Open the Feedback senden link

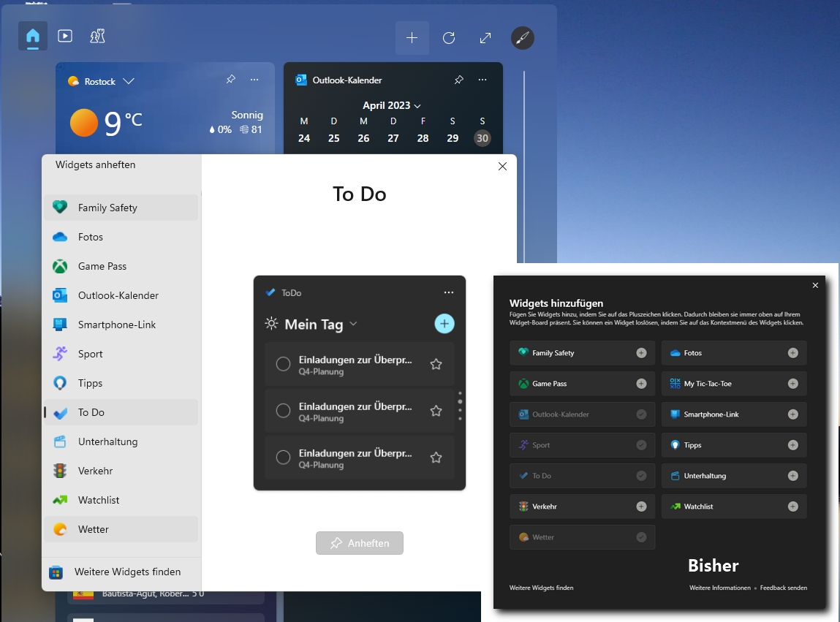[783, 588]
